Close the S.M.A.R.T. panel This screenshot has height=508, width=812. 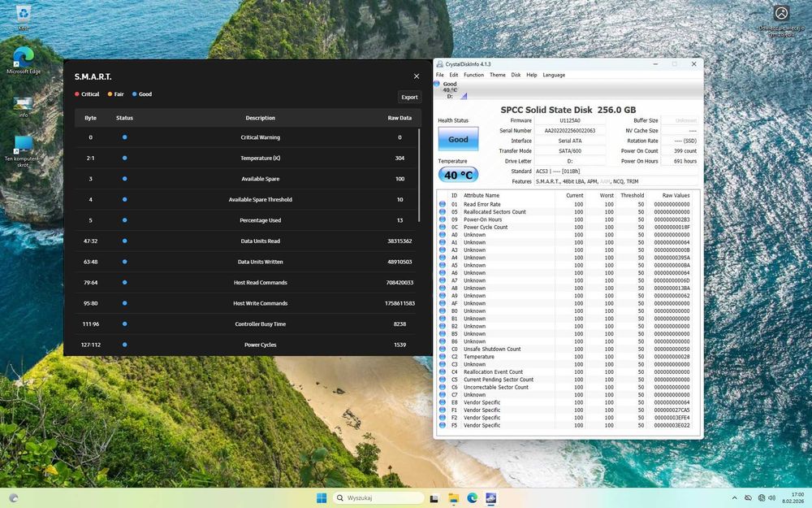(417, 76)
